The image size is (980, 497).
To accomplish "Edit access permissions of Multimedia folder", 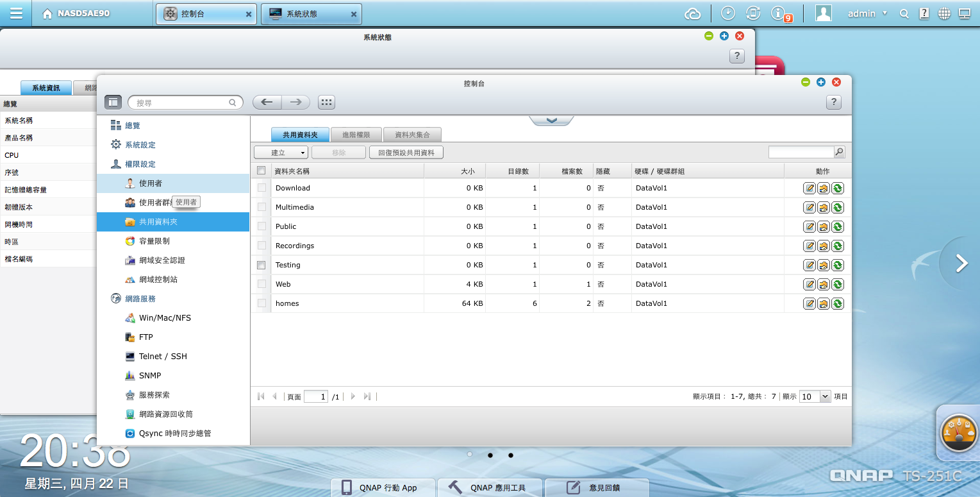I will click(x=824, y=208).
